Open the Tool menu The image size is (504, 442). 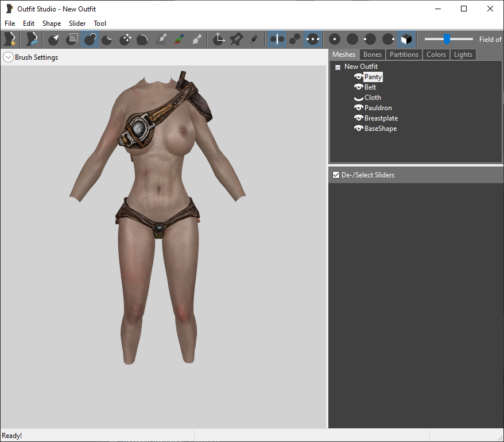(100, 24)
